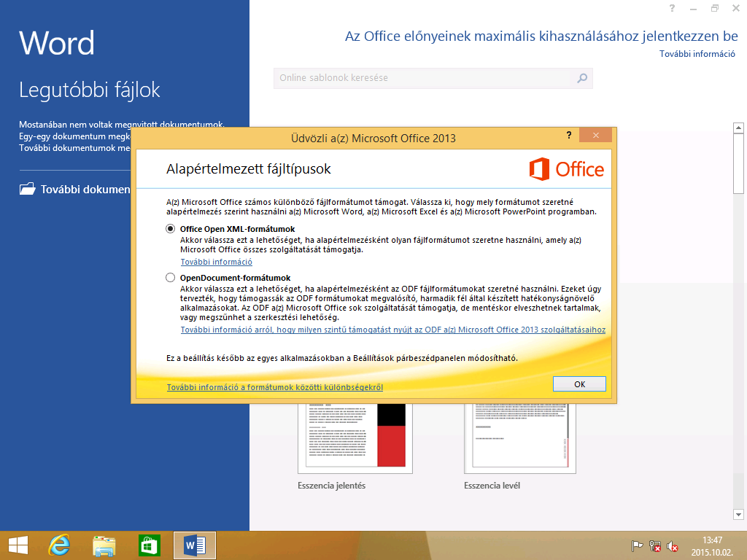The width and height of the screenshot is (747, 560).
Task: Open link about formátumok közötti különbségekről
Action: point(275,387)
